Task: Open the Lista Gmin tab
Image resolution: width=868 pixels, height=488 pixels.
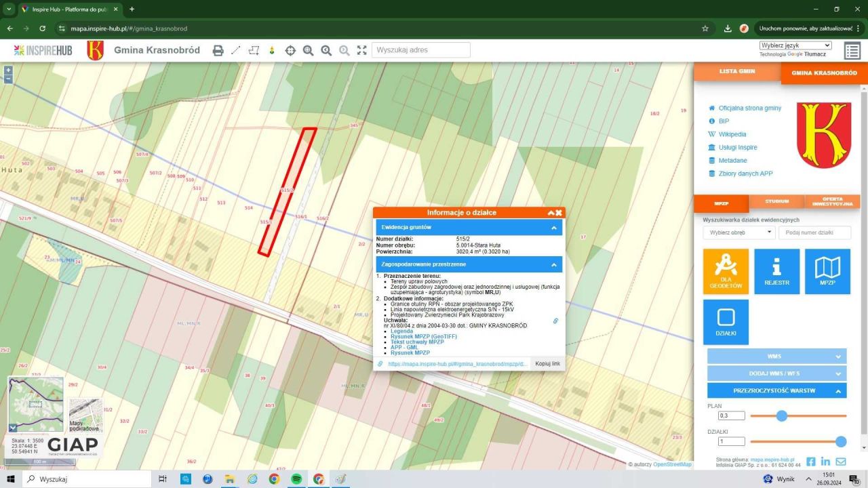Action: coord(737,71)
